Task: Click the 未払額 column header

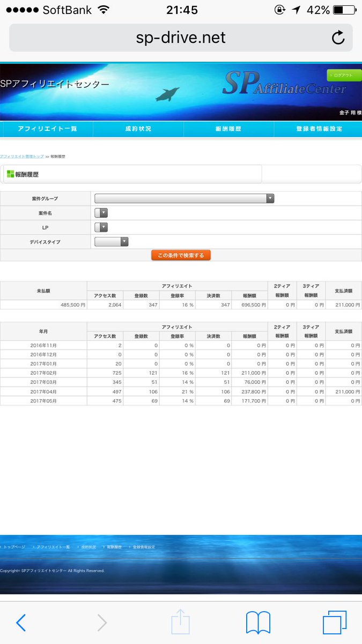Action: pyautogui.click(x=43, y=290)
